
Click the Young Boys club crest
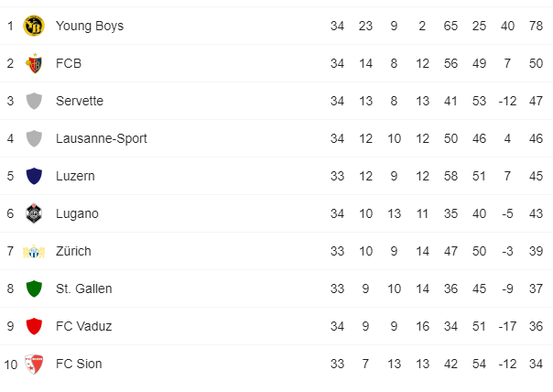point(35,26)
